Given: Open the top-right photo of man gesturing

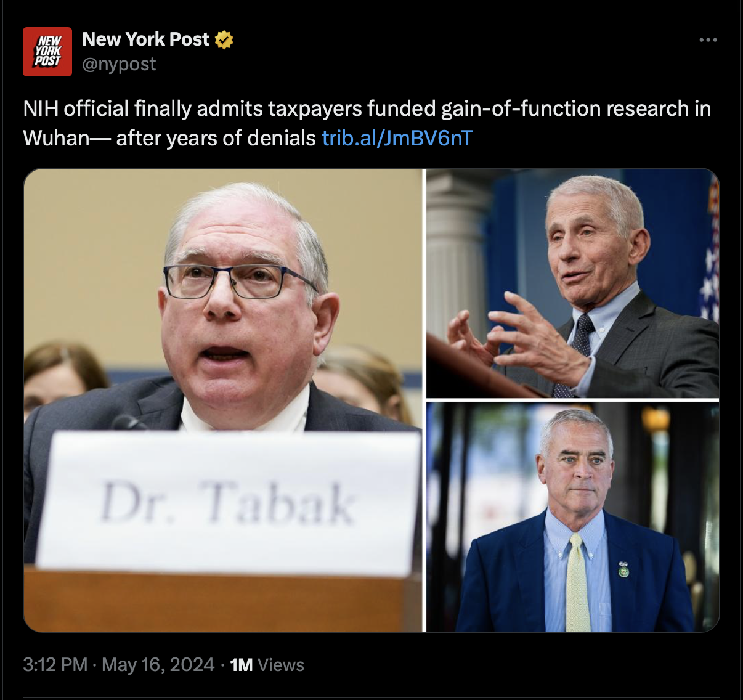Looking at the screenshot, I should tap(572, 283).
